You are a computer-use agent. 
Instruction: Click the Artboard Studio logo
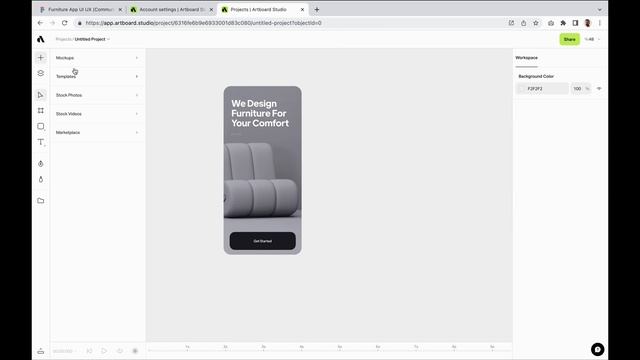pyautogui.click(x=40, y=39)
